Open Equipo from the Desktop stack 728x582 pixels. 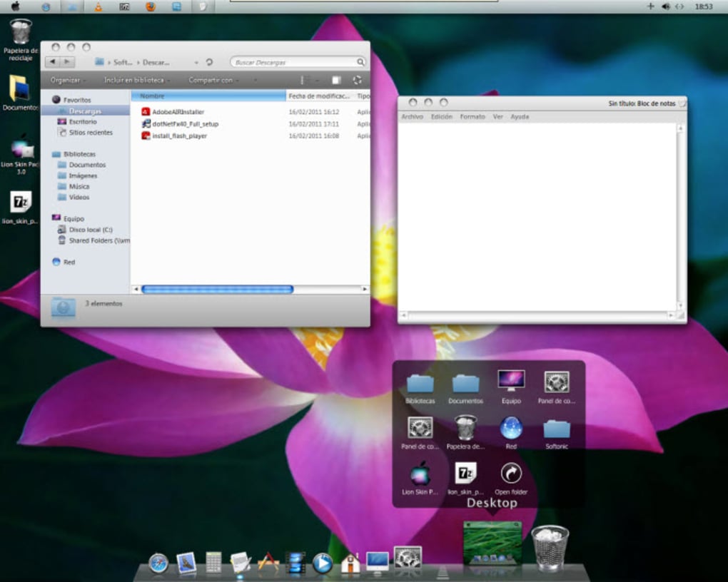[x=510, y=382]
